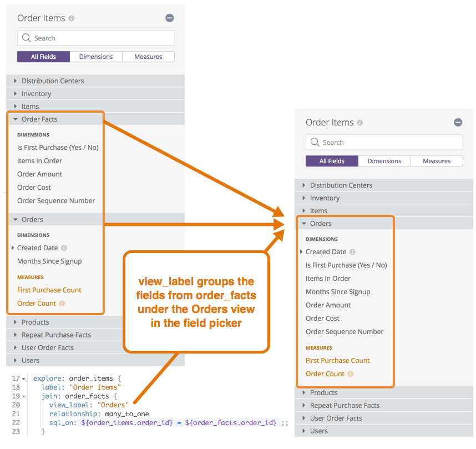This screenshot has height=449, width=476.
Task: Fold code line 19 join block
Action: (x=24, y=396)
